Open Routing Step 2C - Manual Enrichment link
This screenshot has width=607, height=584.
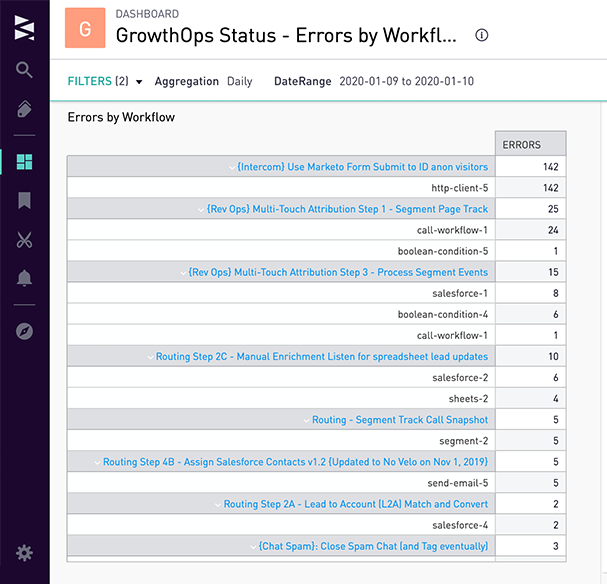(322, 356)
